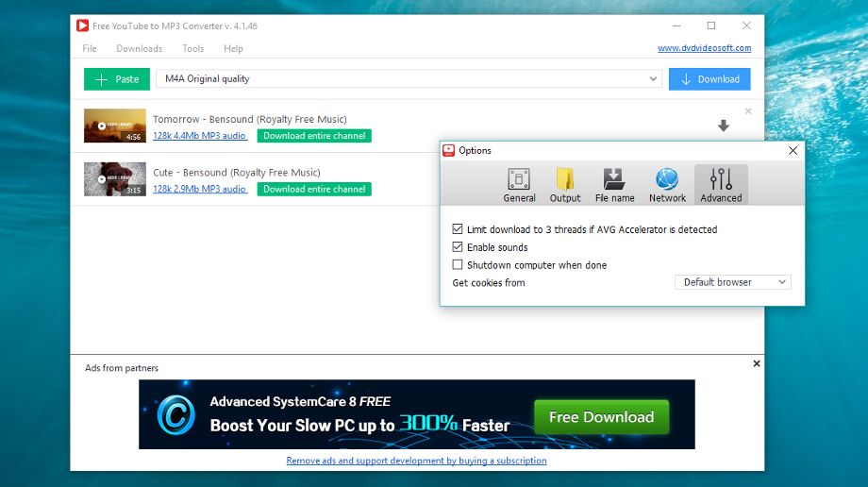Viewport: 868px width, 487px height.
Task: Click the blue Download button
Action: pyautogui.click(x=709, y=79)
